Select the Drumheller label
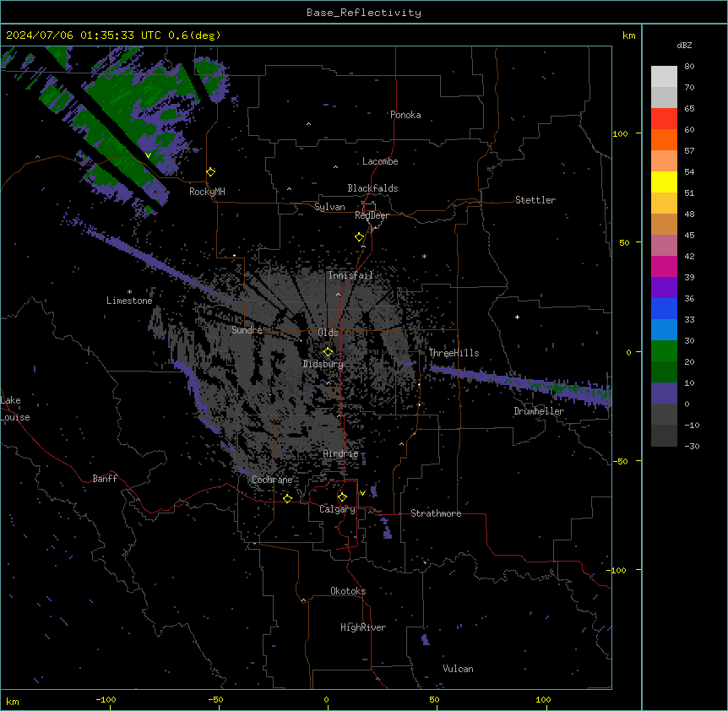The height and width of the screenshot is (711, 728). coord(539,411)
